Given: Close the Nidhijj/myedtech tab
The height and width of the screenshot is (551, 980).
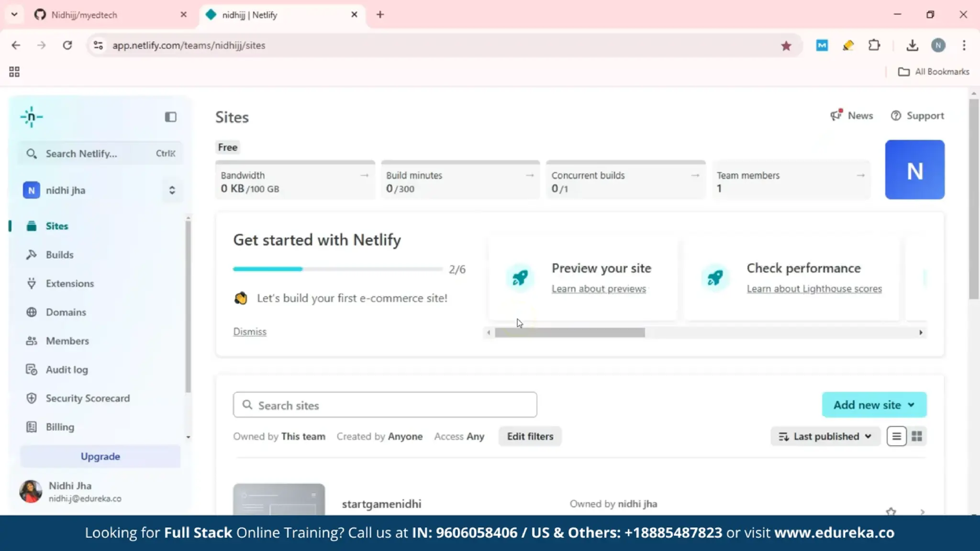Looking at the screenshot, I should pyautogui.click(x=183, y=15).
